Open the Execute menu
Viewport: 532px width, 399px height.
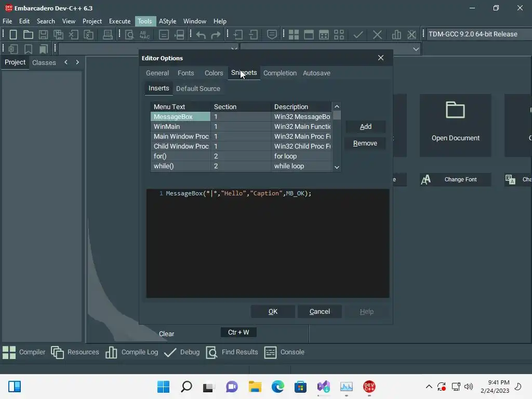(119, 21)
